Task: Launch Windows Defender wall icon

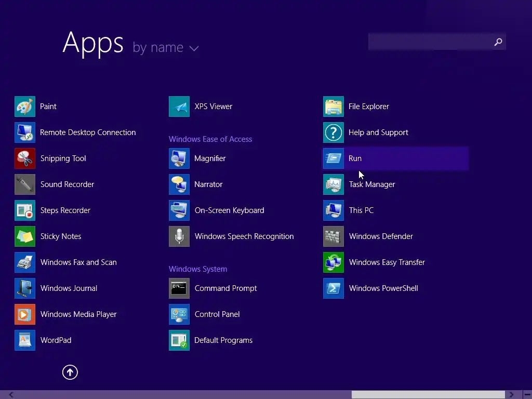Action: coord(334,236)
